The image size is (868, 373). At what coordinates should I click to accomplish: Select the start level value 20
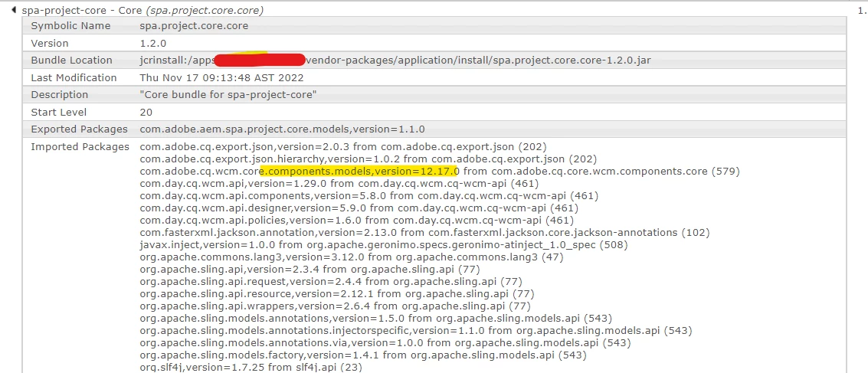[x=146, y=113]
